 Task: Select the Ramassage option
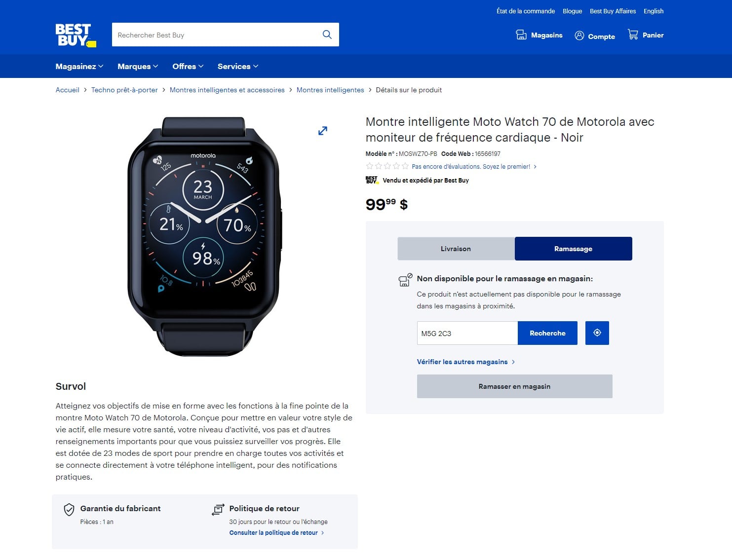pyautogui.click(x=574, y=249)
